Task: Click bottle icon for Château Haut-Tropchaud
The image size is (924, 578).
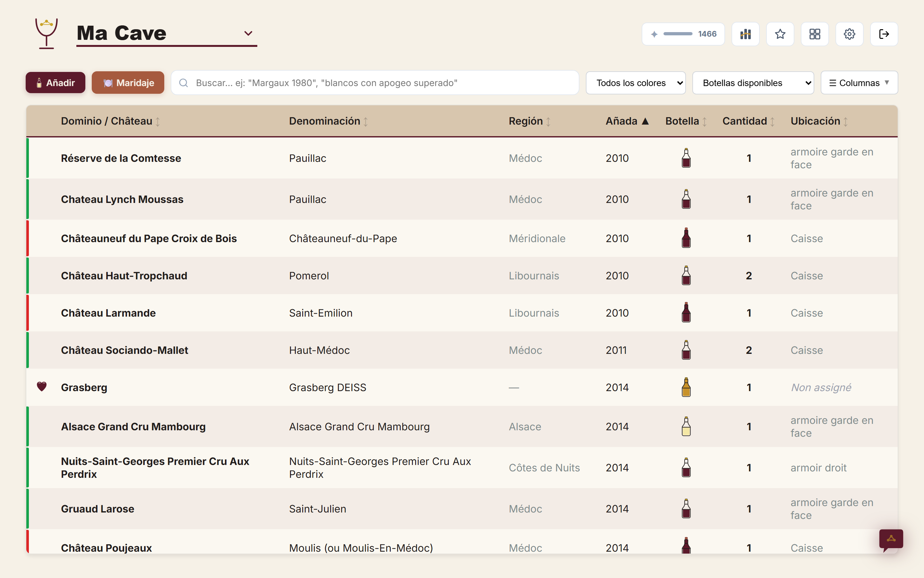Action: coord(686,275)
